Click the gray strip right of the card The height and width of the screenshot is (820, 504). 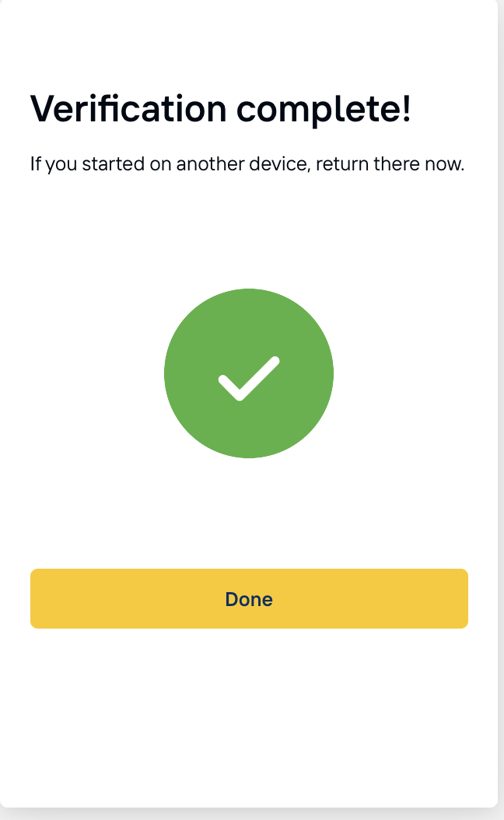click(x=501, y=389)
